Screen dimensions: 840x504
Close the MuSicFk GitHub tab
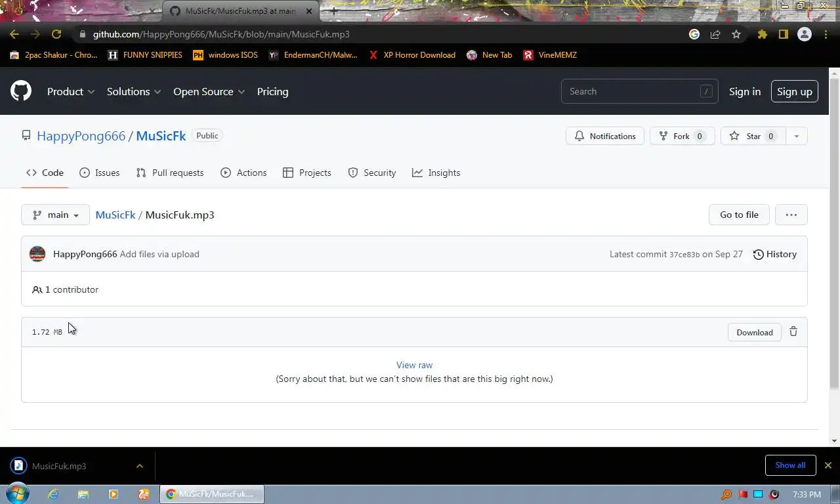[x=309, y=11]
